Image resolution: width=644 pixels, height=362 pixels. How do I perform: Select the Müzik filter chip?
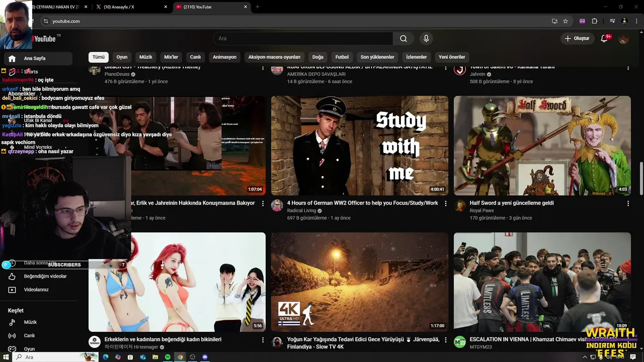[146, 57]
